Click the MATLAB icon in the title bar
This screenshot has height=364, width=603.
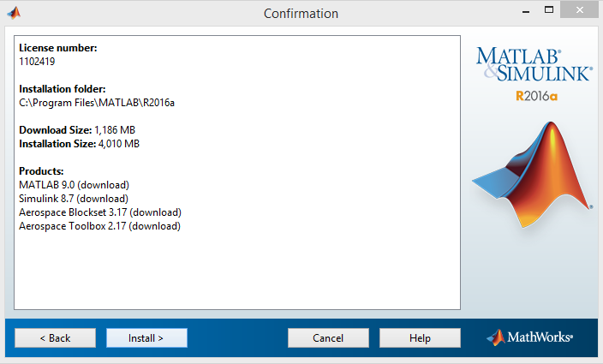(14, 13)
